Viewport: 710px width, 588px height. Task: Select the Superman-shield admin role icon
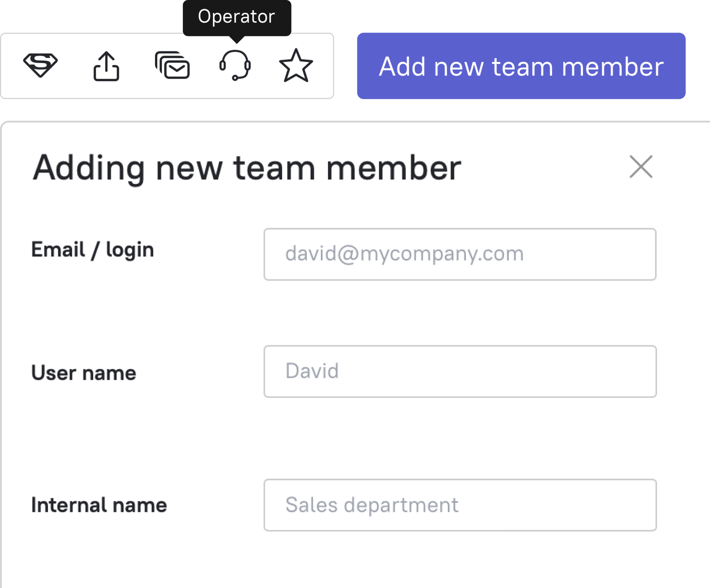[x=40, y=65]
